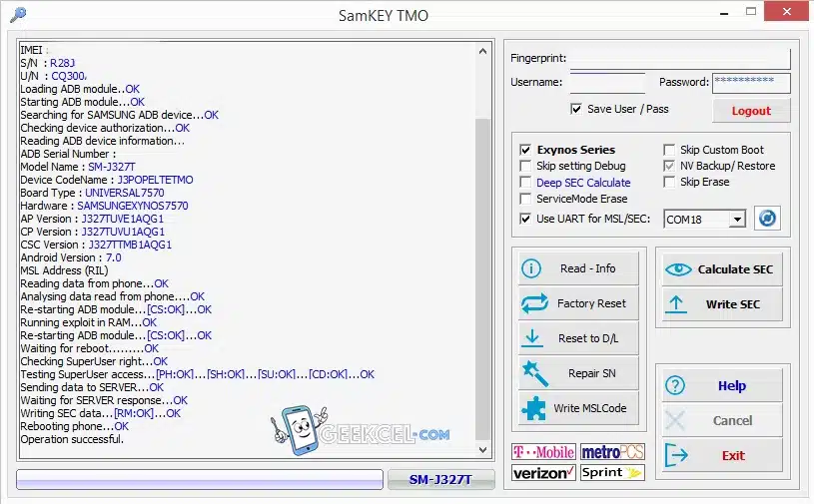Viewport: 814px width, 504px height.
Task: Click the Reset to D/L button label
Action: 588,338
